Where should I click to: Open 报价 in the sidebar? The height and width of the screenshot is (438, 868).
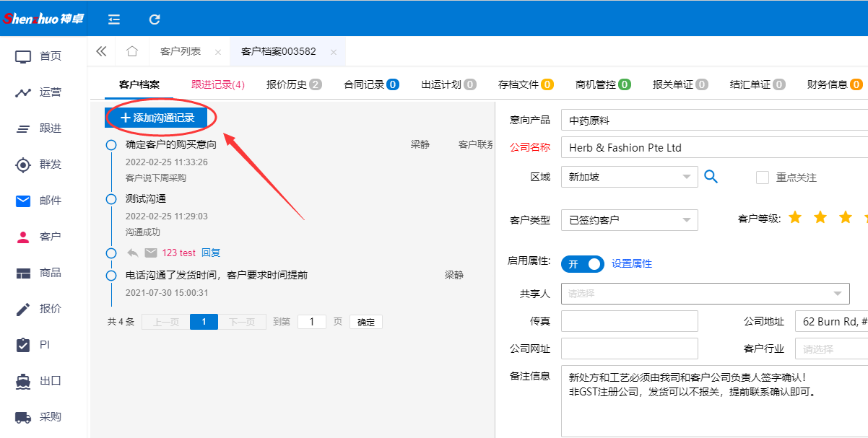click(x=43, y=309)
